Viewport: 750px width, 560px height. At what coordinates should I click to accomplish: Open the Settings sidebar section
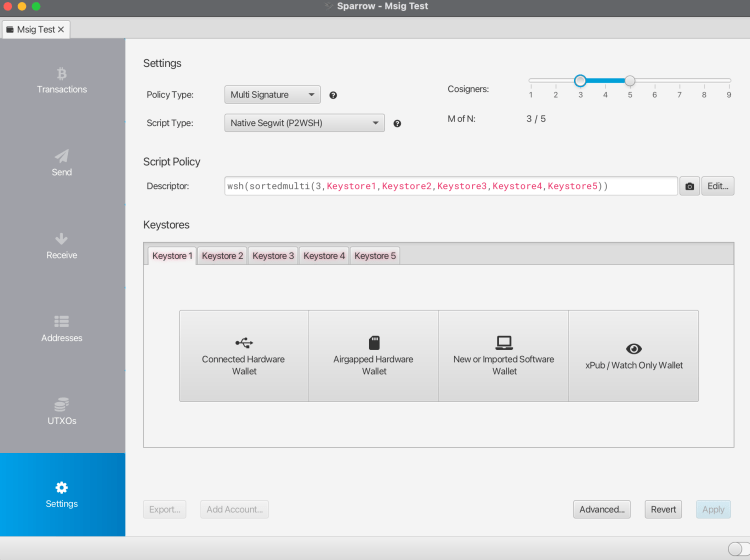click(x=62, y=494)
